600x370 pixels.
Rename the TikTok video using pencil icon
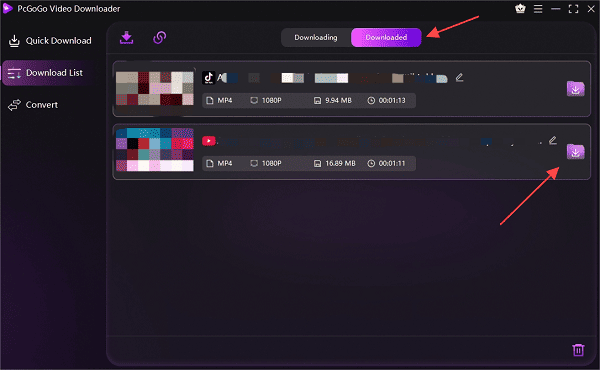point(460,78)
